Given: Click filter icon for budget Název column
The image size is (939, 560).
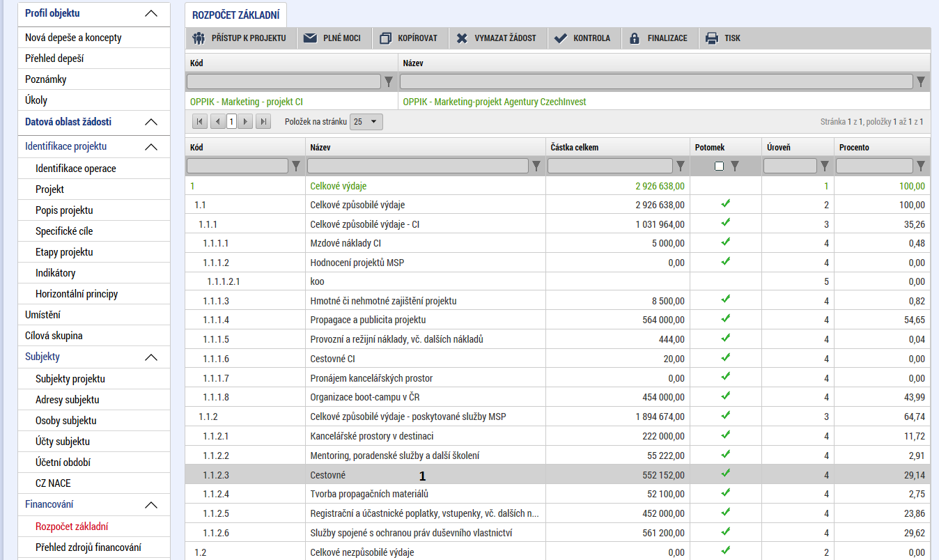Looking at the screenshot, I should coord(536,166).
